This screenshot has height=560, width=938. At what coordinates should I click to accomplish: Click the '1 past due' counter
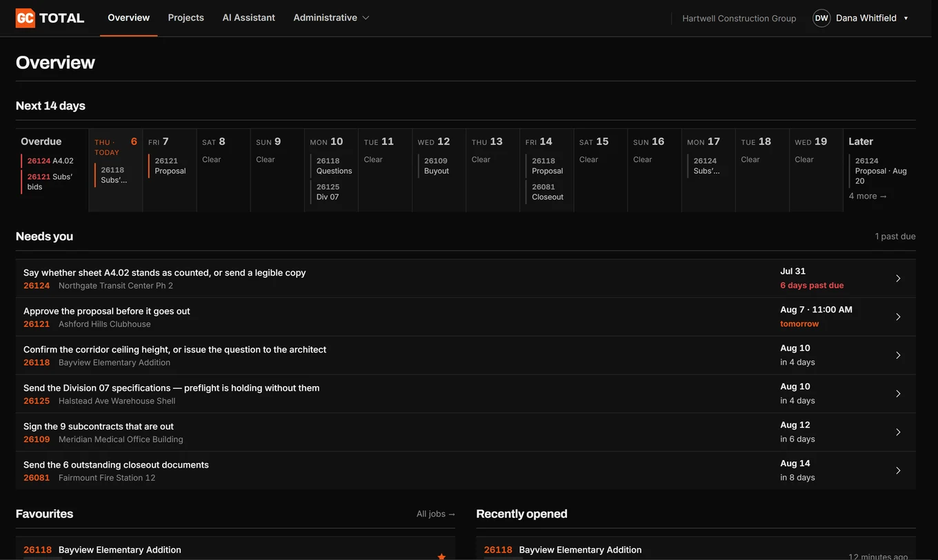895,237
